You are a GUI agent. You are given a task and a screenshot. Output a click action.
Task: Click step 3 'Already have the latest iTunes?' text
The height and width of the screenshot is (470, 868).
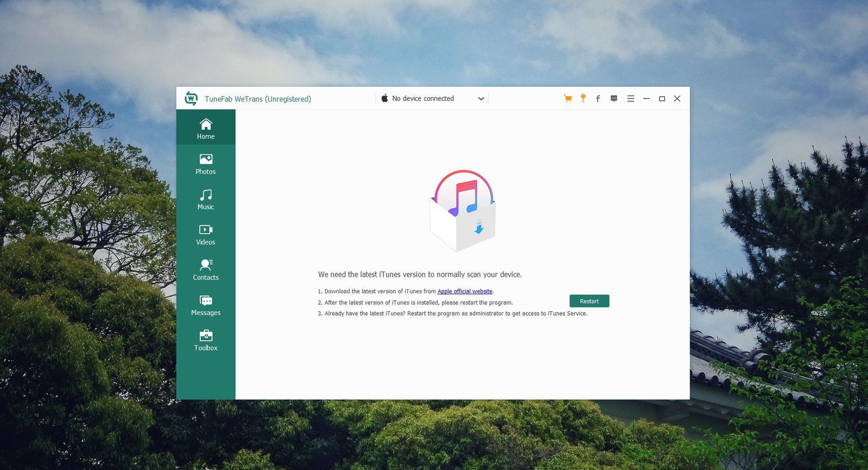point(453,314)
